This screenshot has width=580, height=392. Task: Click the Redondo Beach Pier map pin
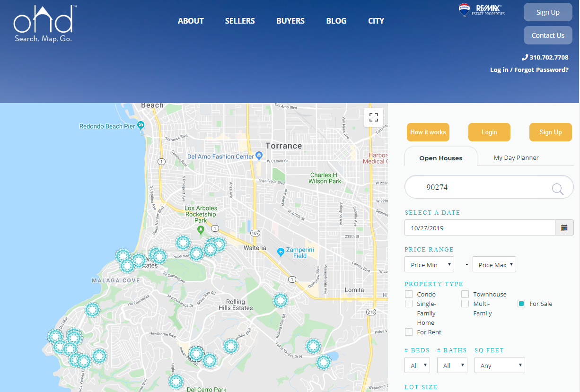click(141, 126)
